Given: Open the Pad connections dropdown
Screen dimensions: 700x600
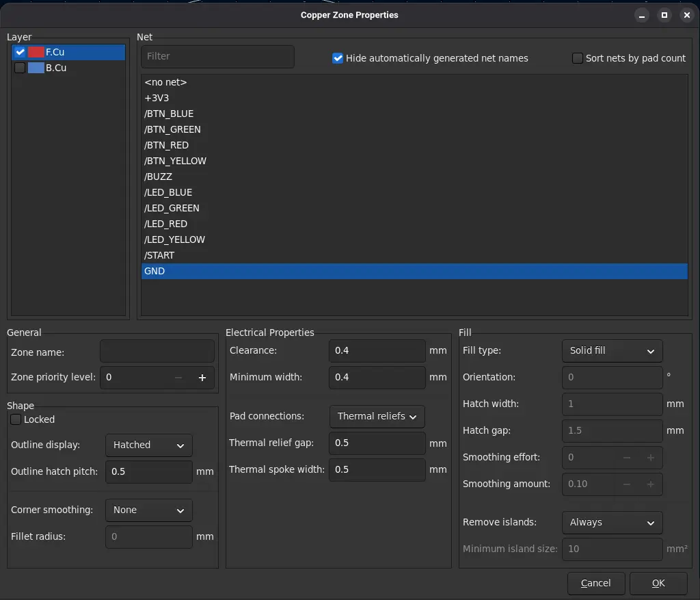Looking at the screenshot, I should coord(377,416).
